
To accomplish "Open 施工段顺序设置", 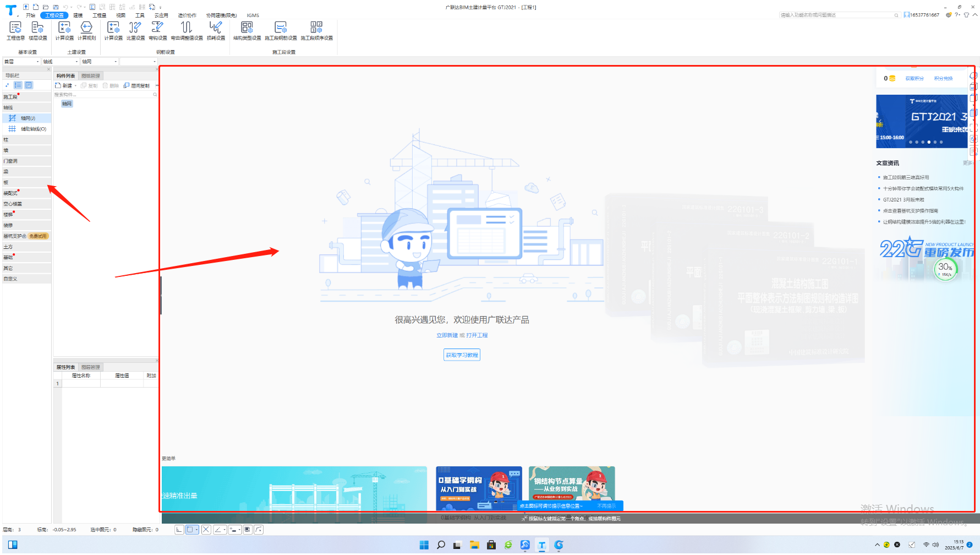I will [x=316, y=31].
